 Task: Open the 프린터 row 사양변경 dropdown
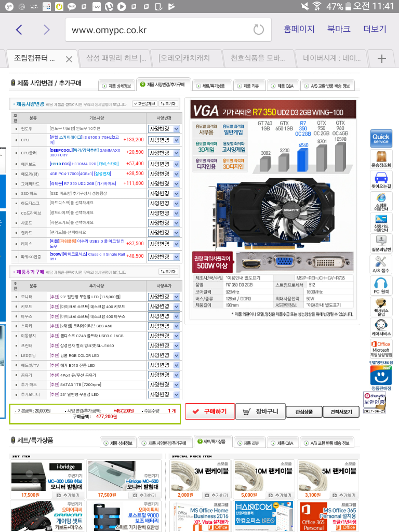(x=164, y=345)
